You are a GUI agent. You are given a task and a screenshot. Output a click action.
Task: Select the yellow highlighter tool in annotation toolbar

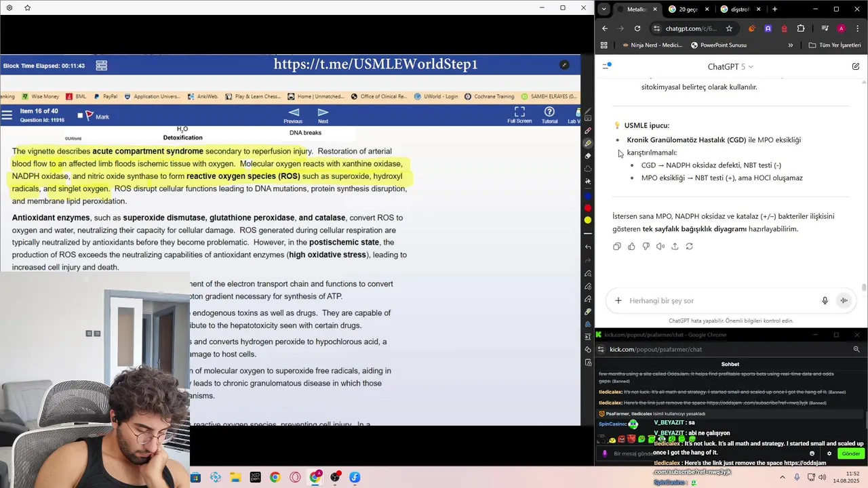tap(588, 143)
